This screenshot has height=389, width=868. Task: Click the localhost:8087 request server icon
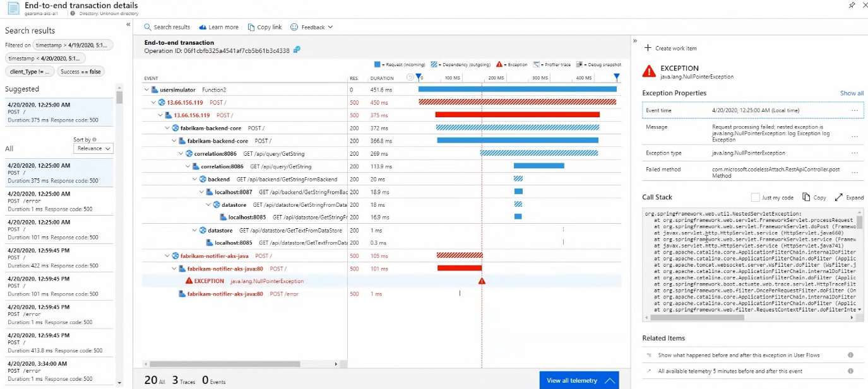[x=210, y=192]
